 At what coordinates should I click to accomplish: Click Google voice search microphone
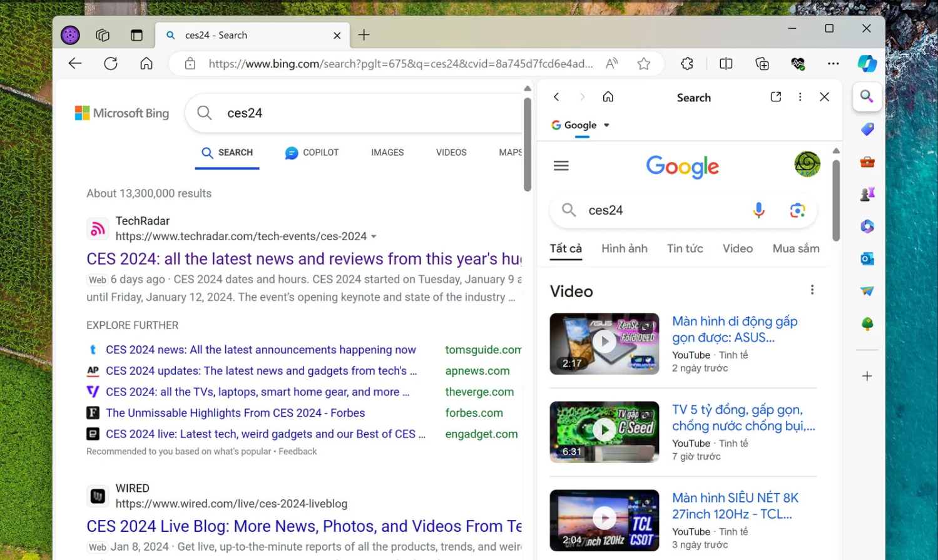click(x=758, y=210)
